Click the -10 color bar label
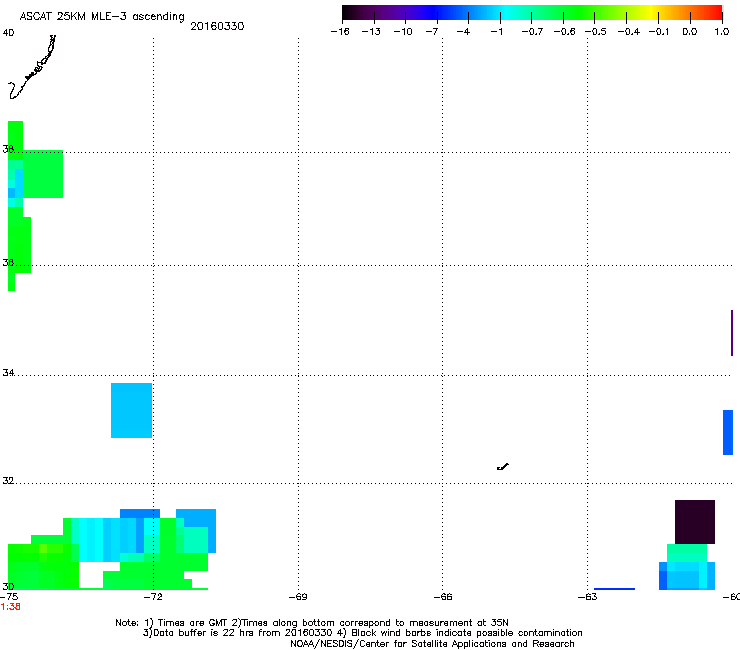 tap(403, 32)
